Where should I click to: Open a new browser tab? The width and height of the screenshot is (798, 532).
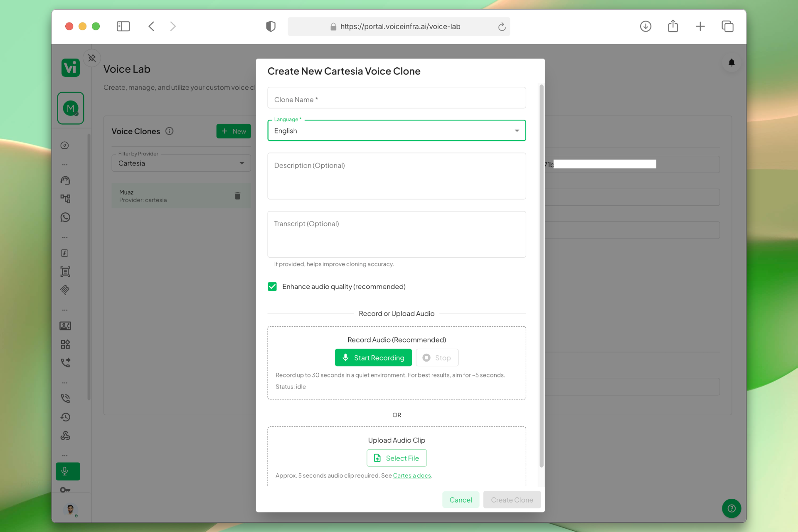(x=700, y=26)
